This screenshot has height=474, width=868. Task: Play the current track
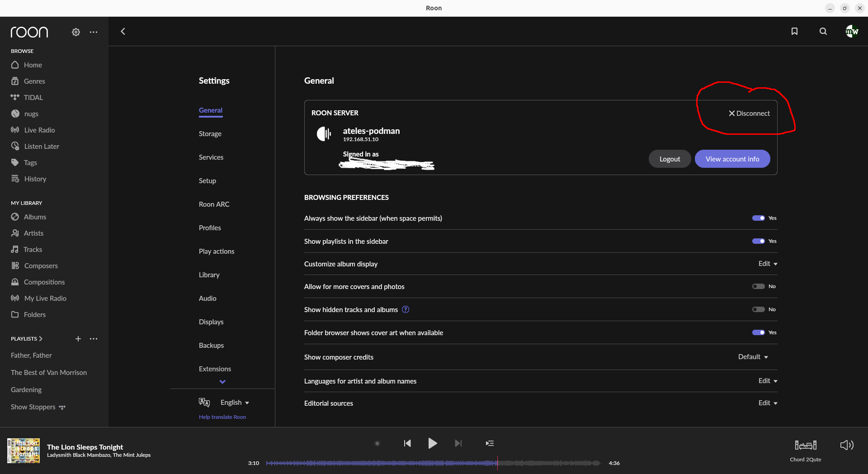[x=433, y=443]
